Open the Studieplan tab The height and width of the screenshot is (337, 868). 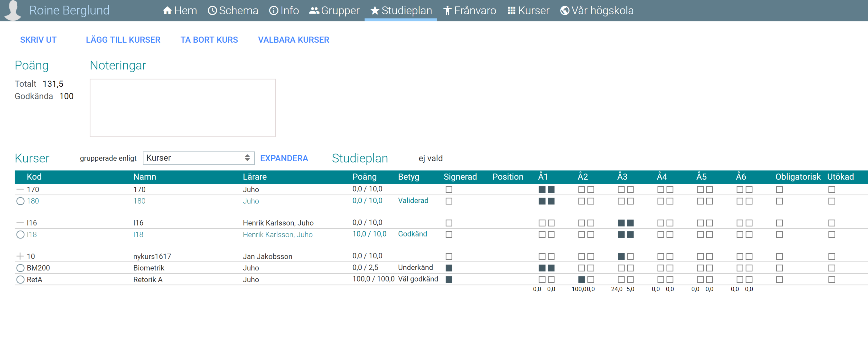[401, 11]
